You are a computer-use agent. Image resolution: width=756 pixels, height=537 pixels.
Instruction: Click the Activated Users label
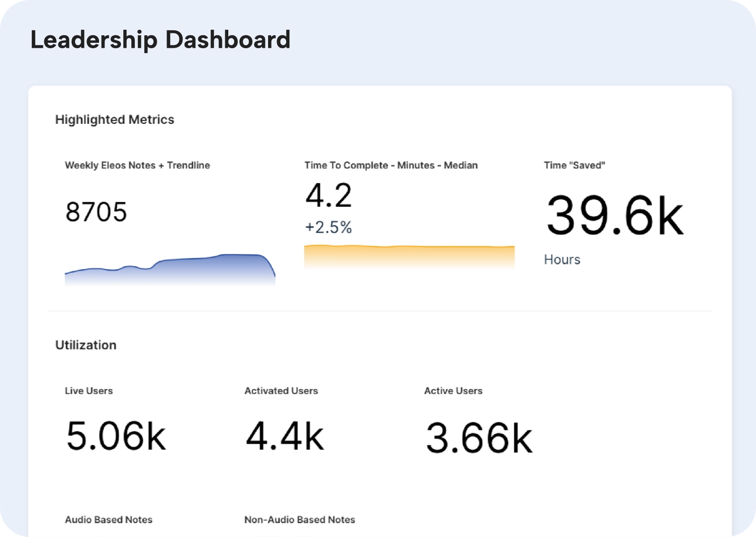point(281,391)
